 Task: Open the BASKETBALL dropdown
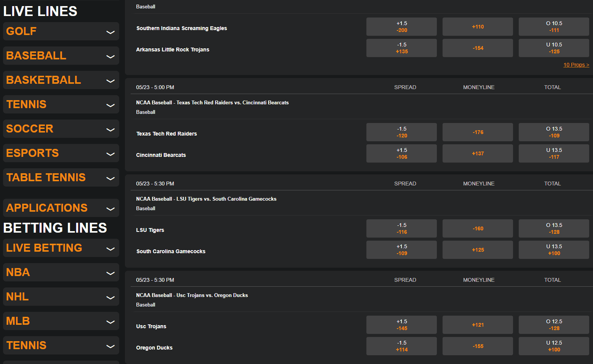tap(61, 80)
